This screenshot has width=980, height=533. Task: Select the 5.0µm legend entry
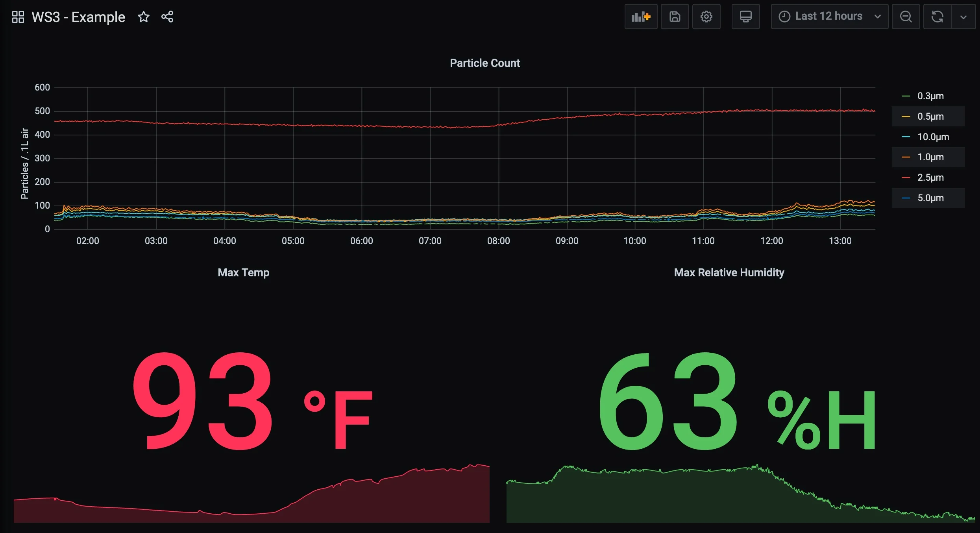point(930,198)
